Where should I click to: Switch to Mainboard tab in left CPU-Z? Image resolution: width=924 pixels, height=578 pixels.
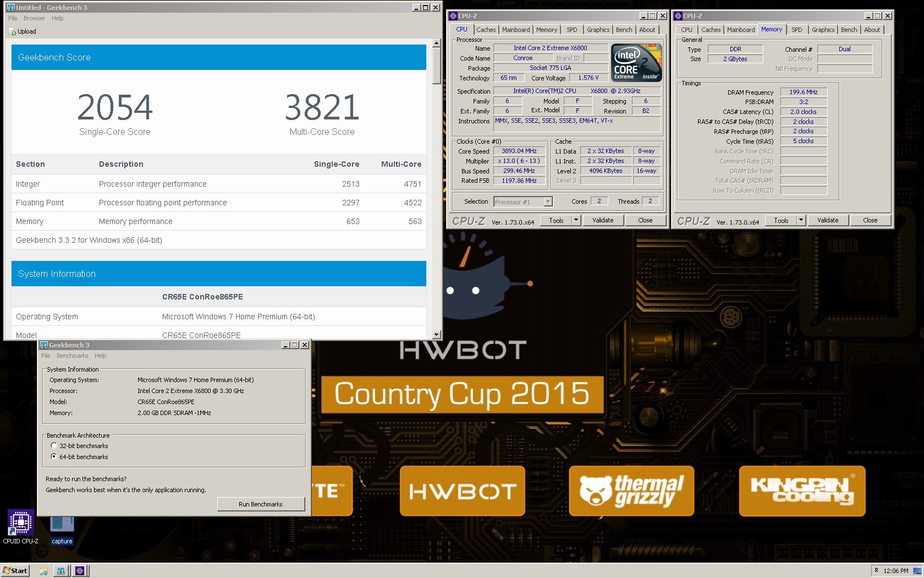point(516,30)
